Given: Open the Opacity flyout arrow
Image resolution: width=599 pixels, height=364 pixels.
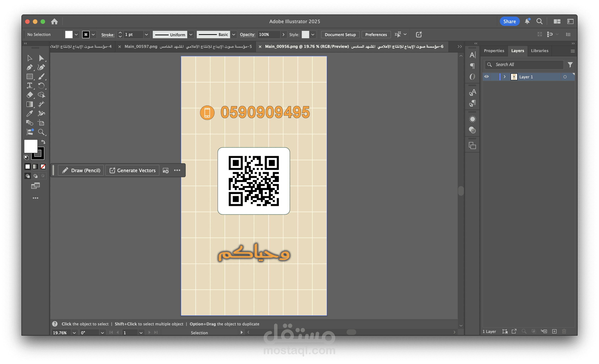Looking at the screenshot, I should pos(283,35).
